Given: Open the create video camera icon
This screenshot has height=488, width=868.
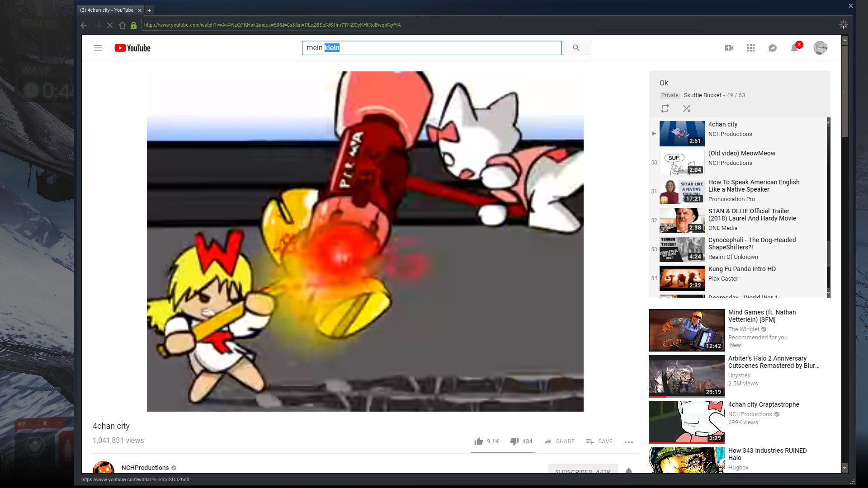Looking at the screenshot, I should pyautogui.click(x=729, y=48).
